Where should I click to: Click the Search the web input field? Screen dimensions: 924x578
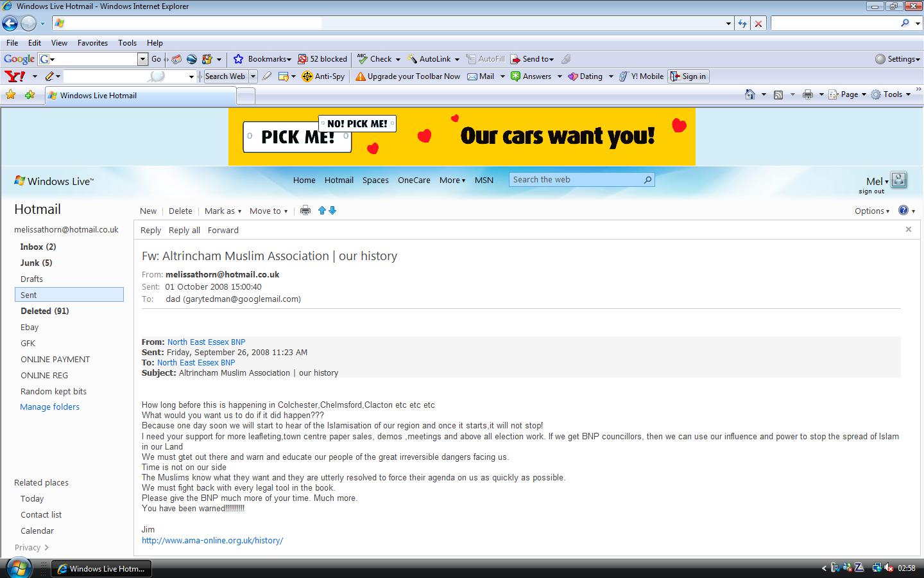point(576,180)
